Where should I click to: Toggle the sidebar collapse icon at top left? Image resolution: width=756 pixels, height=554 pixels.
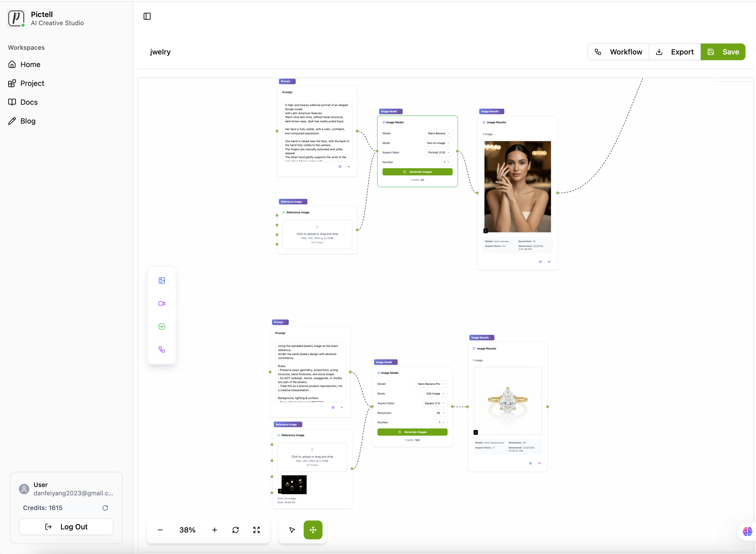coord(147,16)
